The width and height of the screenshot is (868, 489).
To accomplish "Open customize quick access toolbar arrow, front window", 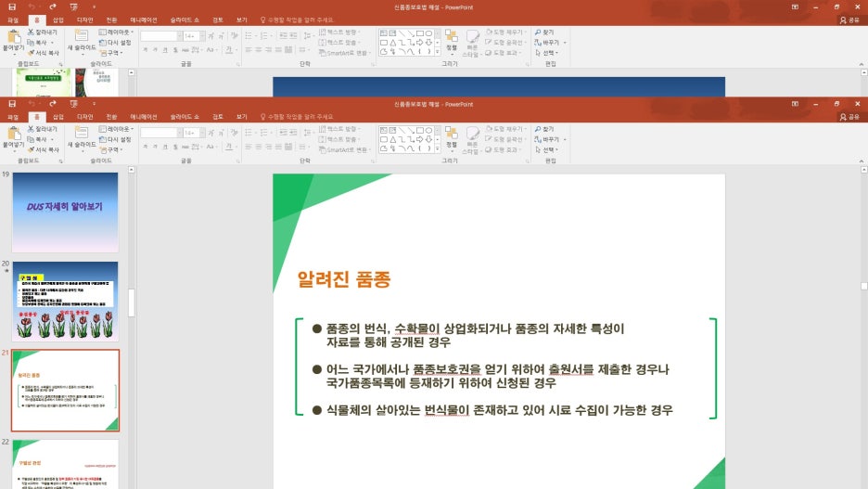I will pos(94,104).
